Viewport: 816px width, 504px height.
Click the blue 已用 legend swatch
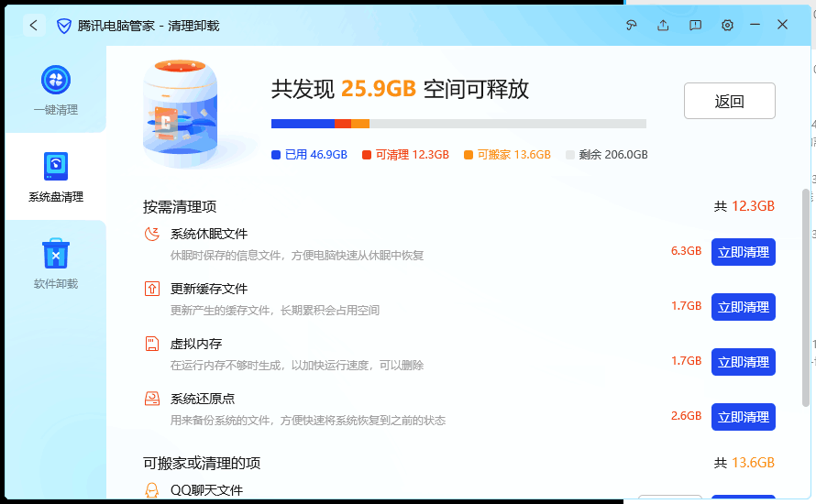pyautogui.click(x=276, y=155)
